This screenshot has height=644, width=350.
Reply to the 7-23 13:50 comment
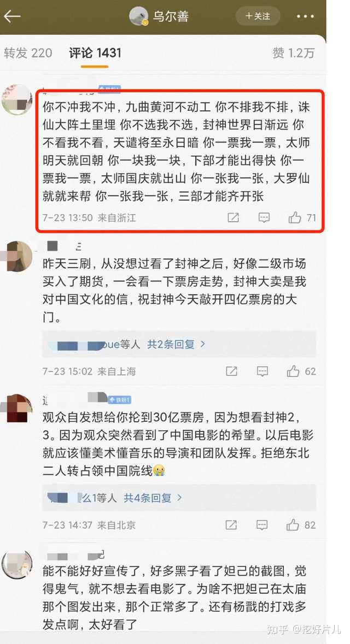pos(264,218)
